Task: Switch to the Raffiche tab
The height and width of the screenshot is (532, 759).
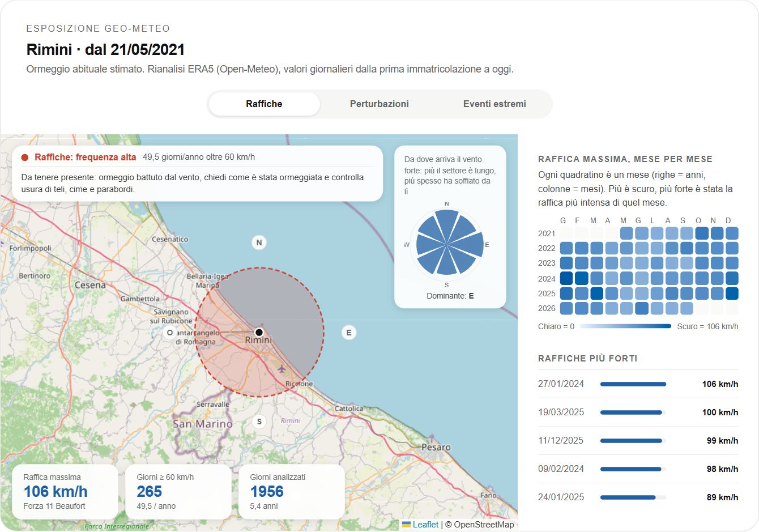Action: pos(264,104)
